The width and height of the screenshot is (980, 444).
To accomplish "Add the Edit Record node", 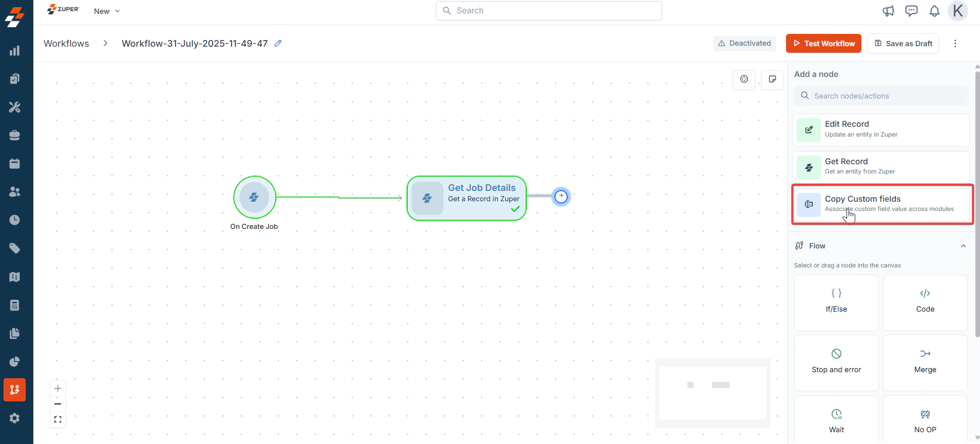I will (881, 130).
